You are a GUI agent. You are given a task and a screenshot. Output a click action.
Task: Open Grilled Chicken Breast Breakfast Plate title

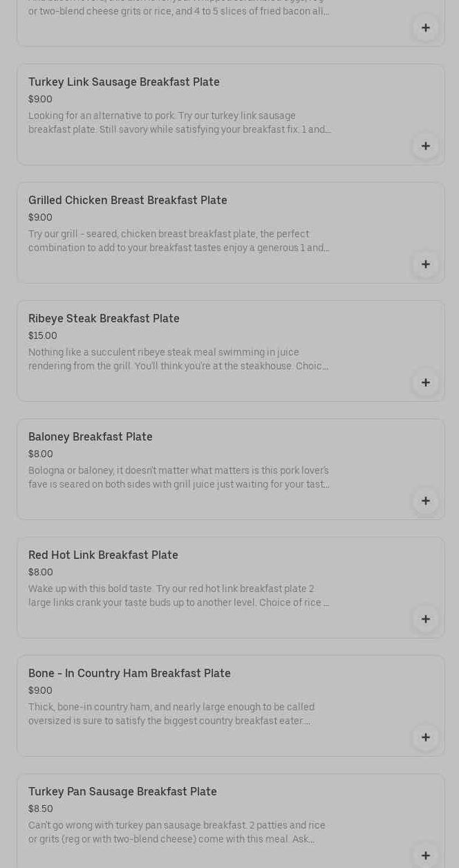(x=128, y=200)
